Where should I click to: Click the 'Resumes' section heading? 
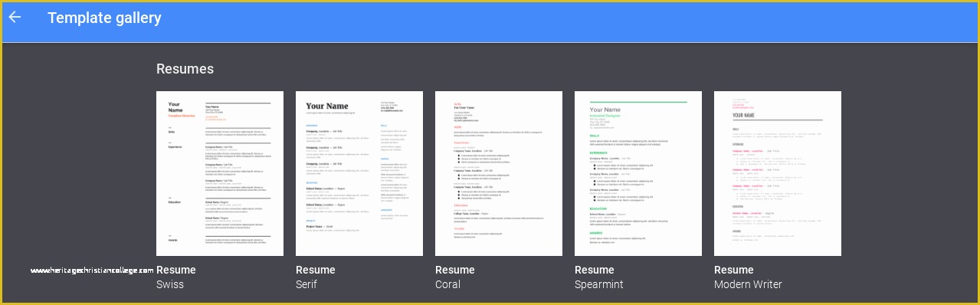[x=185, y=69]
